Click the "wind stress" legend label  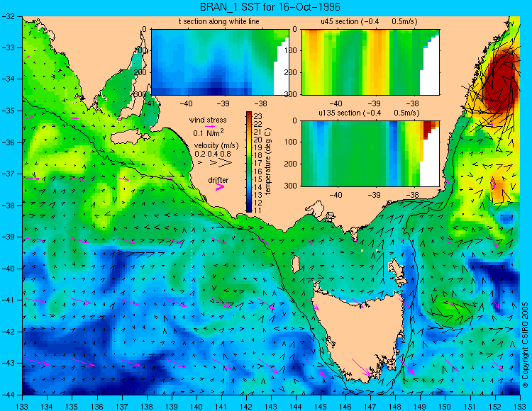pyautogui.click(x=208, y=120)
